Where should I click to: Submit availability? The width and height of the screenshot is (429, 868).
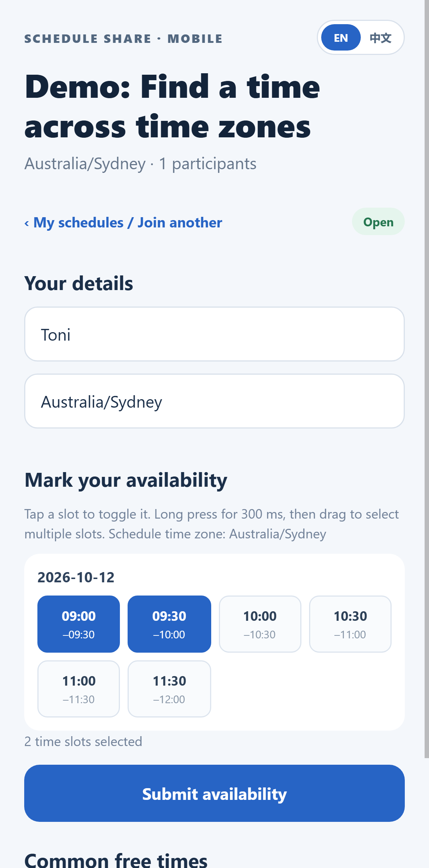tap(214, 793)
